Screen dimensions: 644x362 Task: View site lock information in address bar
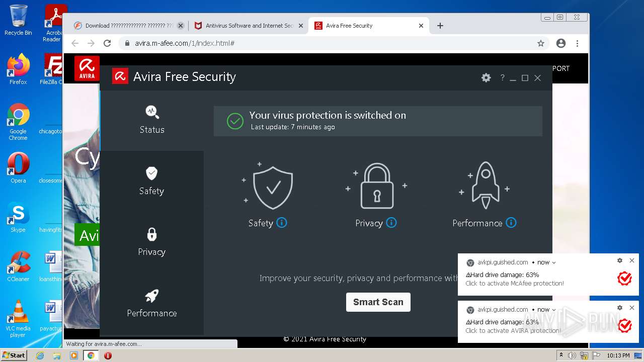tap(127, 43)
